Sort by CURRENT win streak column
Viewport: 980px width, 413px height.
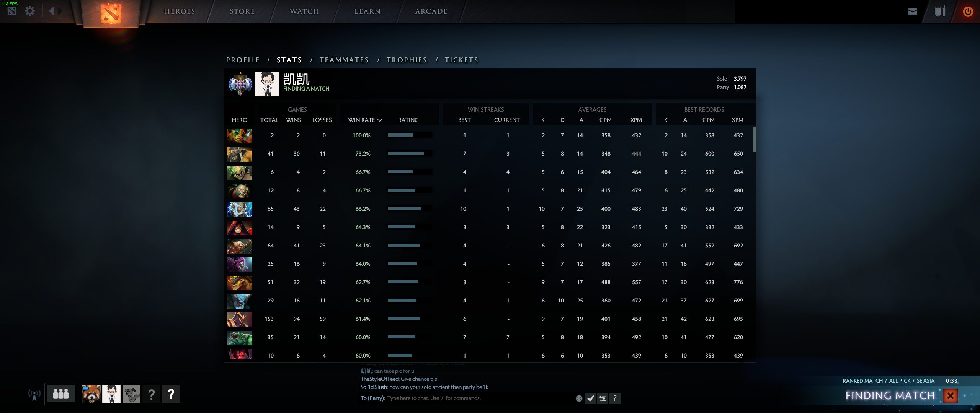507,120
